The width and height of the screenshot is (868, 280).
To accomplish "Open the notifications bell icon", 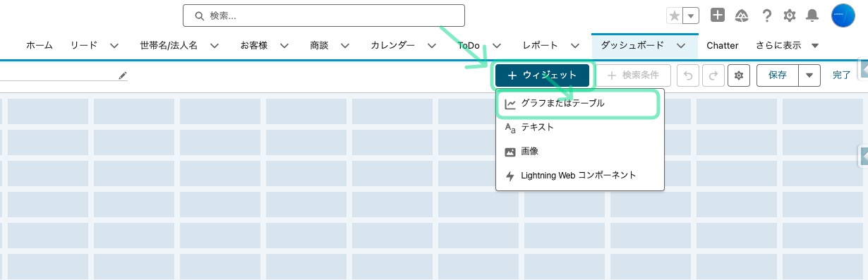I will [x=812, y=16].
